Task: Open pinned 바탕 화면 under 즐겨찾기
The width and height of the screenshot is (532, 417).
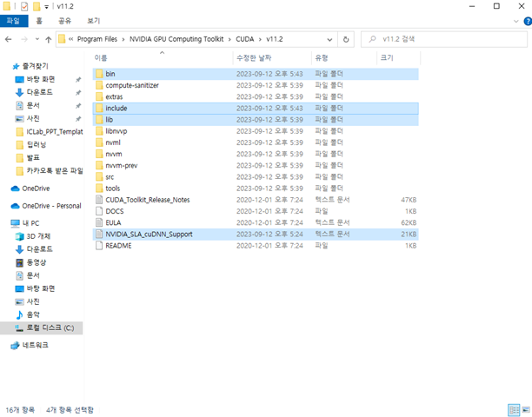Action: tap(41, 79)
